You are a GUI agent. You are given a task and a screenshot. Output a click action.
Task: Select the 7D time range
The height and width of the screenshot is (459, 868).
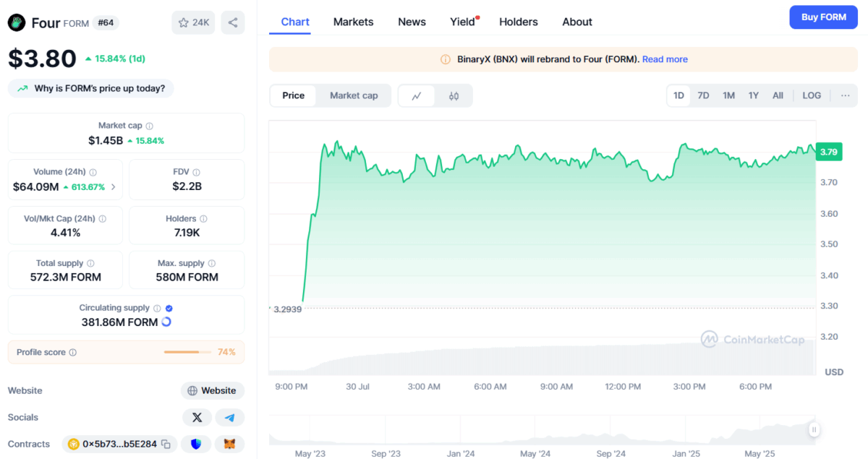(x=703, y=95)
